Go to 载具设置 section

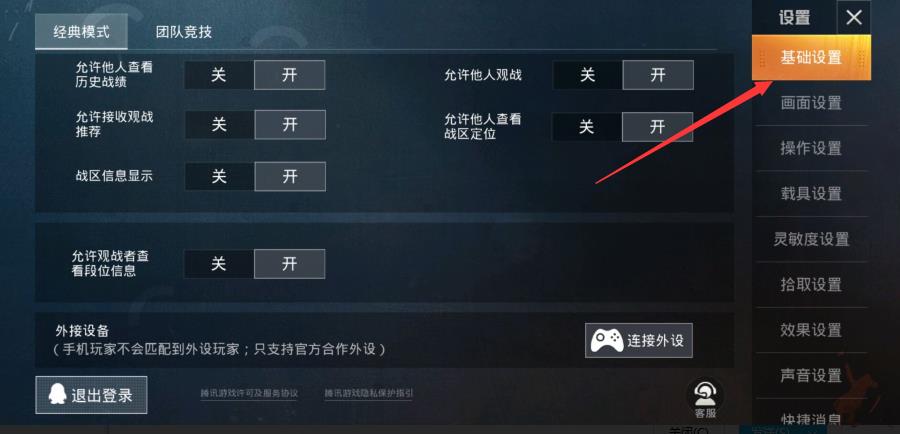(811, 194)
